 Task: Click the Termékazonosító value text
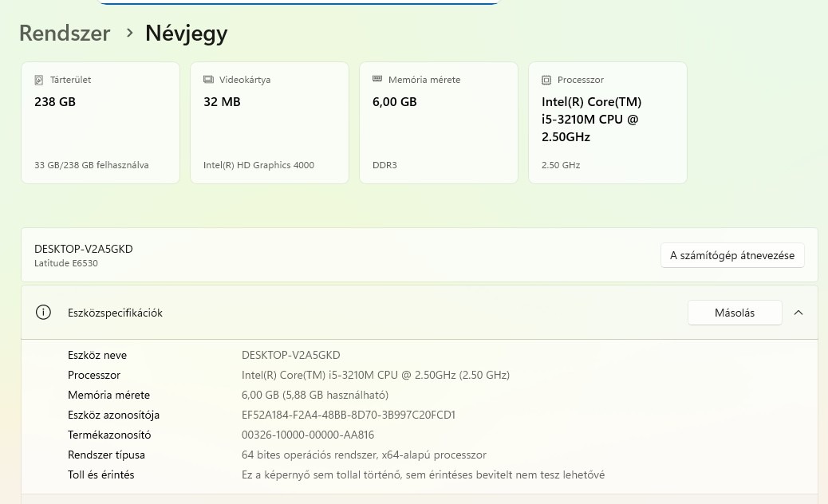pos(308,435)
